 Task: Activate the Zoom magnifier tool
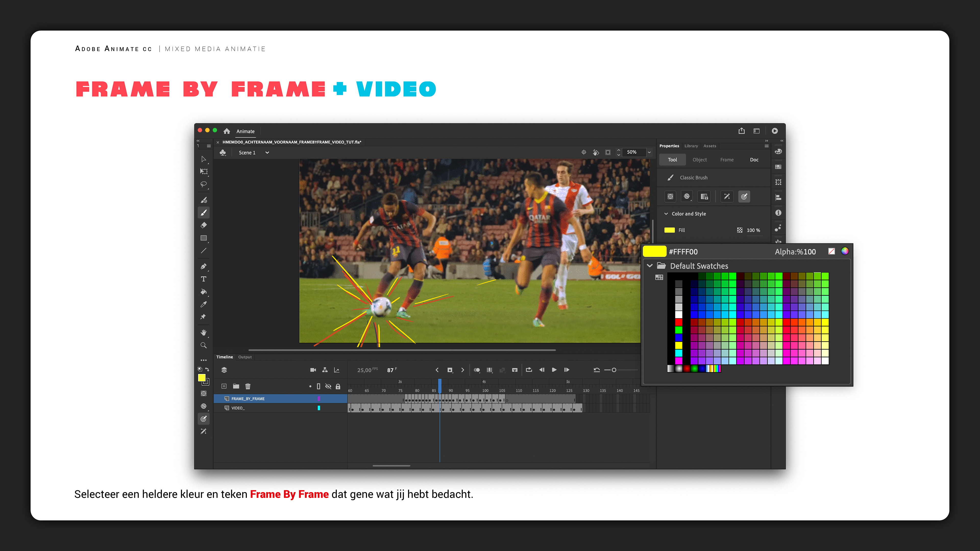(204, 345)
